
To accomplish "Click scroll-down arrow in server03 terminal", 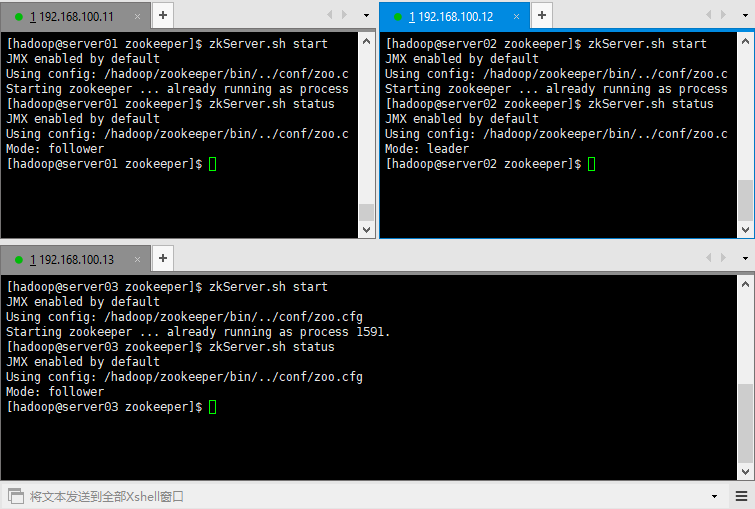I will (745, 472).
